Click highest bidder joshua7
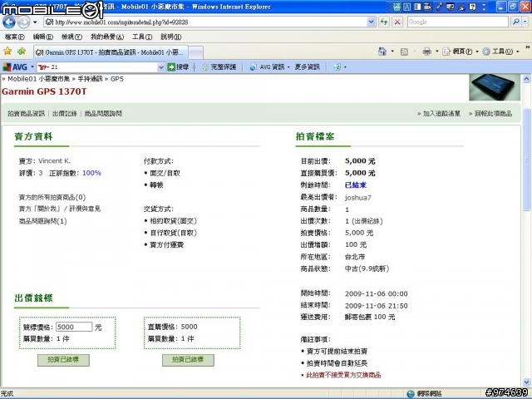This screenshot has height=399, width=532. tap(358, 198)
